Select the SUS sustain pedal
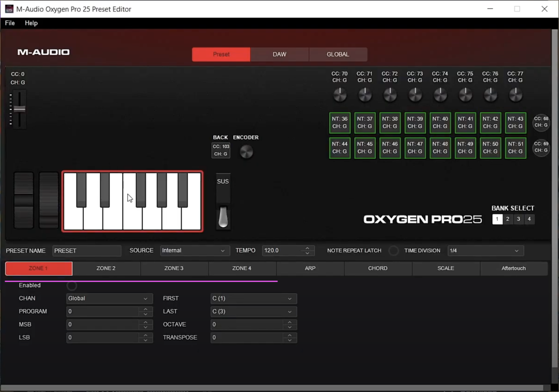This screenshot has height=392, width=559. pyautogui.click(x=223, y=202)
